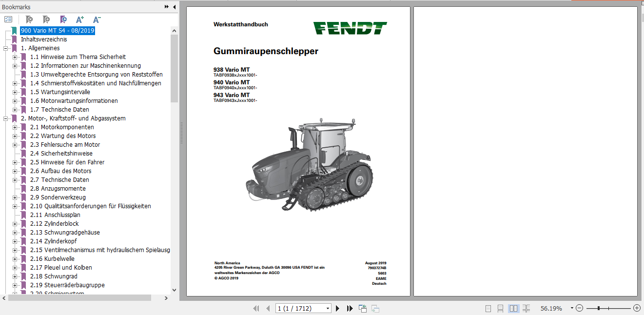Click the bookmark icon of 900 Vario MT S4

(15, 31)
